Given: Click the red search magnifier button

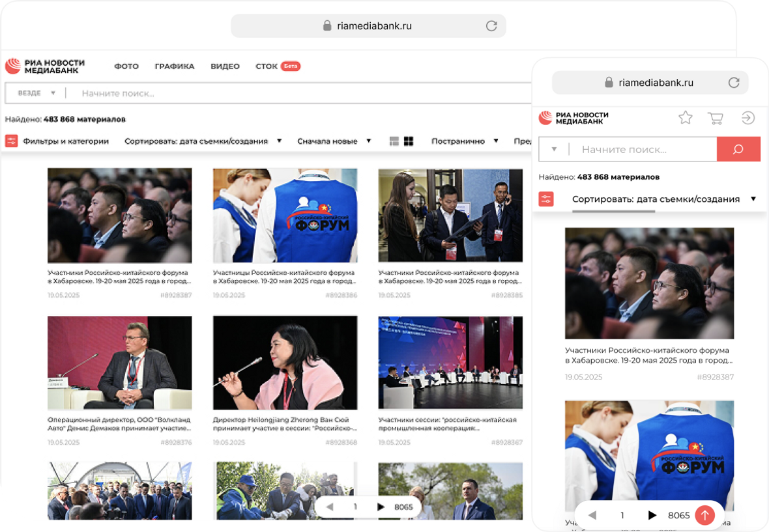Looking at the screenshot, I should tap(738, 149).
